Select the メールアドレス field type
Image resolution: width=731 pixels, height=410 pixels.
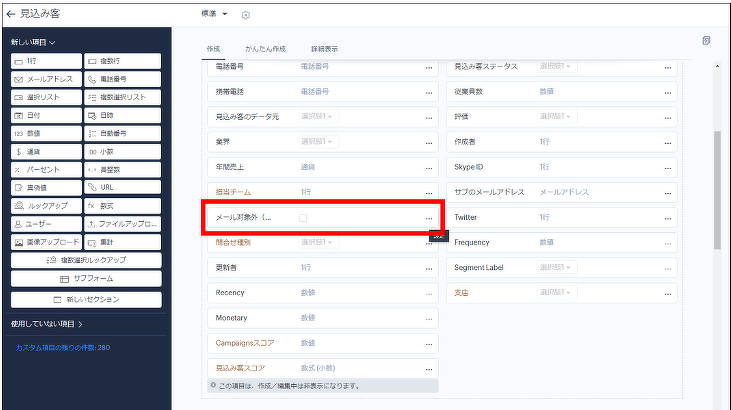[48, 79]
